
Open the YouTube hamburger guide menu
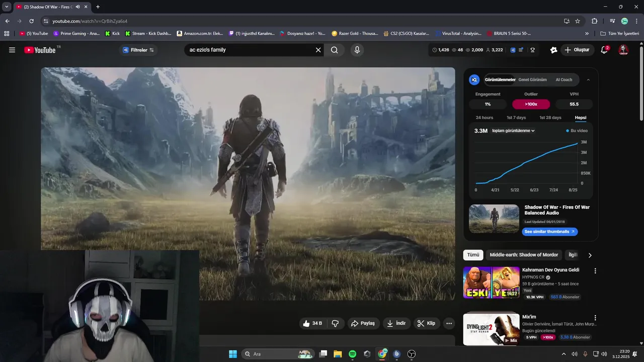coord(12,50)
